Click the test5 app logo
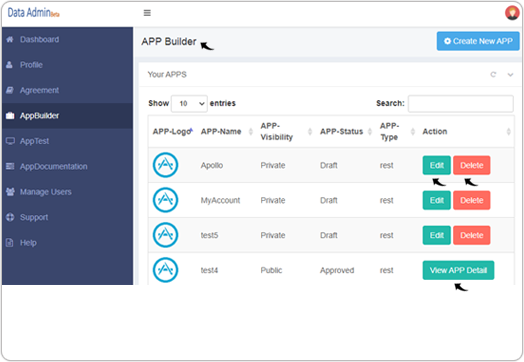 165,235
